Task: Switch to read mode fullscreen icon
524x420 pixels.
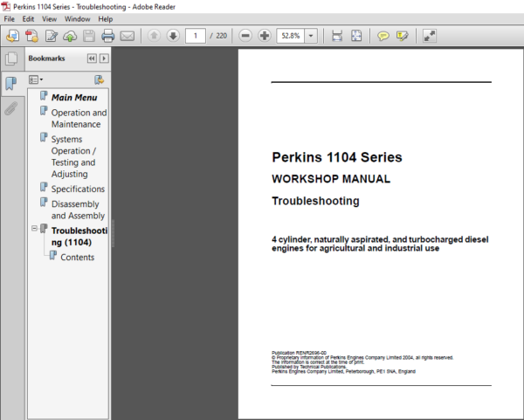Action: pos(430,36)
